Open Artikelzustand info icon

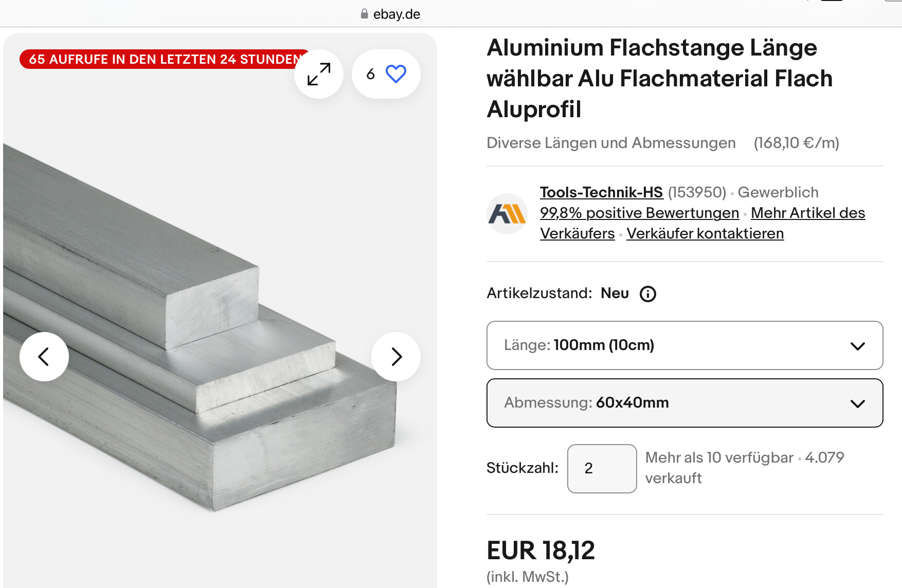[x=647, y=294]
